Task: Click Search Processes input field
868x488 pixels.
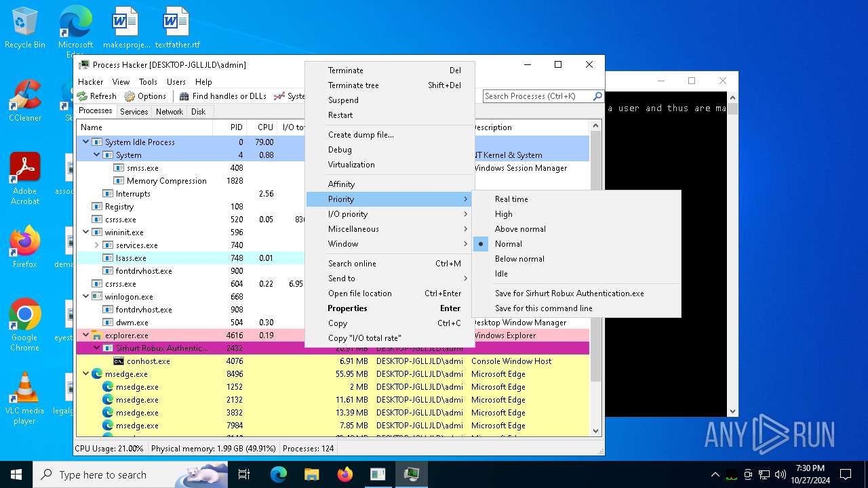Action: click(x=537, y=96)
